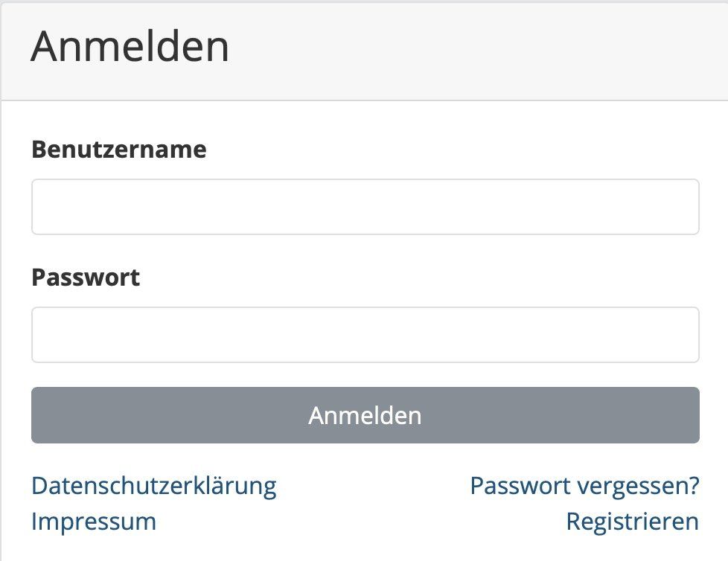Image resolution: width=728 pixels, height=561 pixels.
Task: View the privacy policy (Datenschutzerklärung)
Action: [153, 486]
